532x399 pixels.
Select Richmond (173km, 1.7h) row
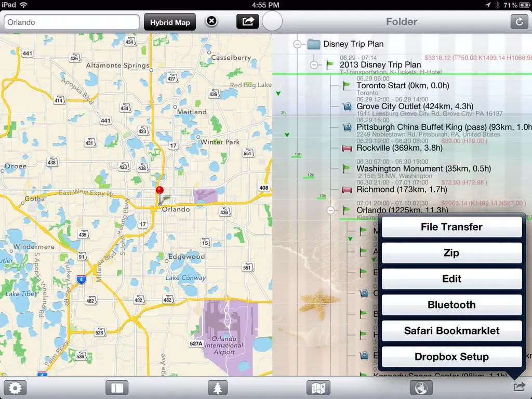(402, 189)
